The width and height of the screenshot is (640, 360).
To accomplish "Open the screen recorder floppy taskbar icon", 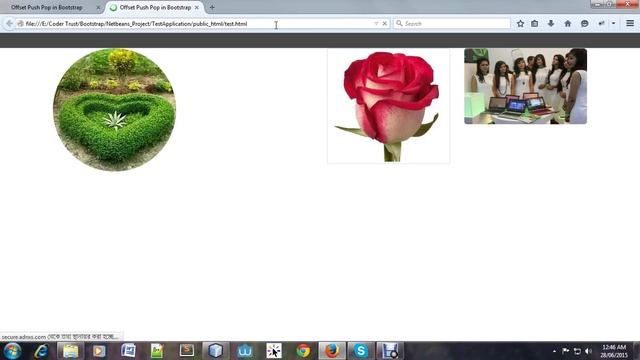I will [x=390, y=351].
